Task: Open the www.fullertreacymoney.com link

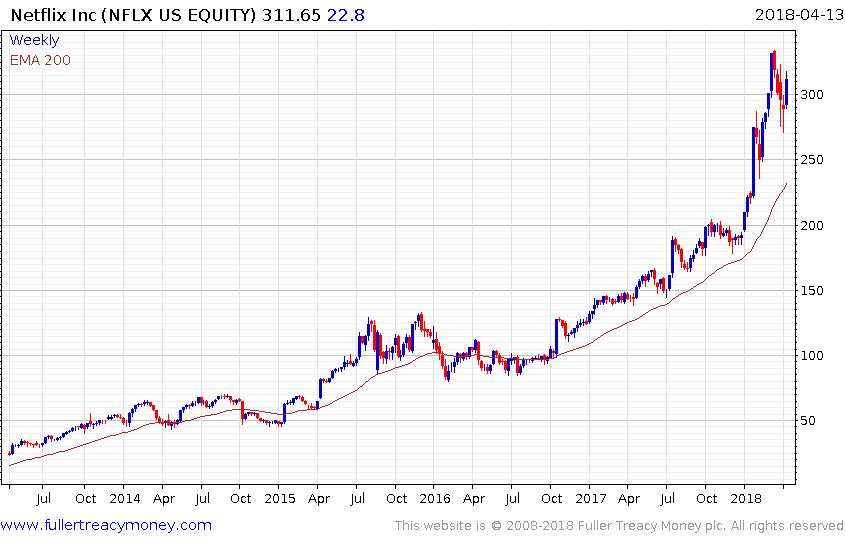Action: tap(106, 525)
